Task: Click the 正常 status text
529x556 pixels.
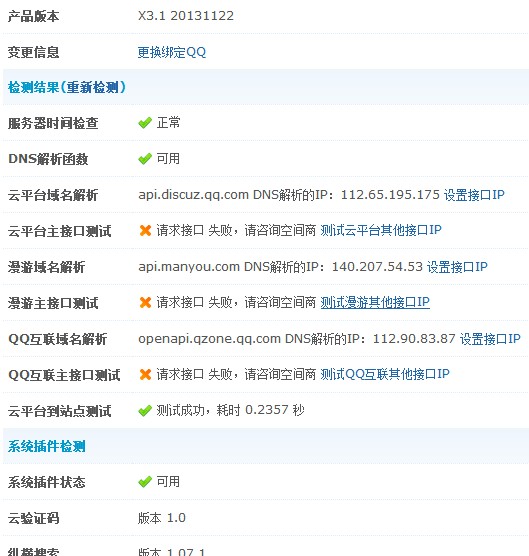Action: coord(168,123)
